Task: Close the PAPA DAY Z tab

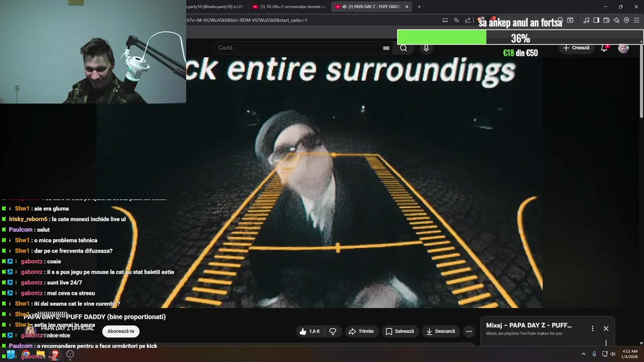Action: 407,7
